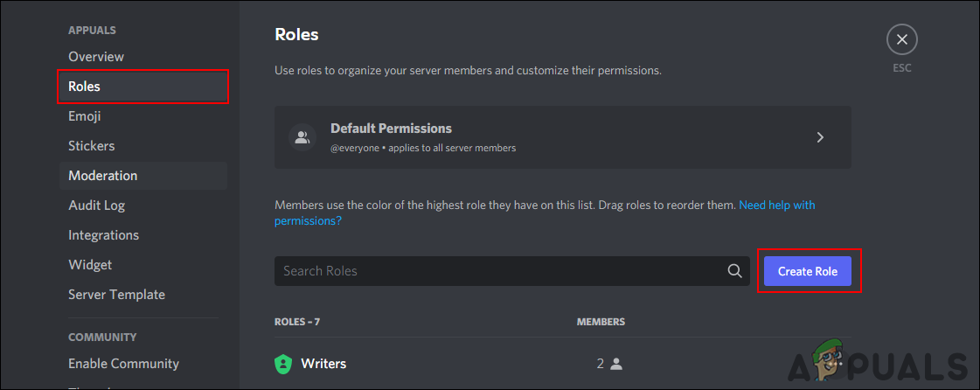Viewport: 980px width, 390px height.
Task: Open the Overview settings page
Action: [x=96, y=57]
